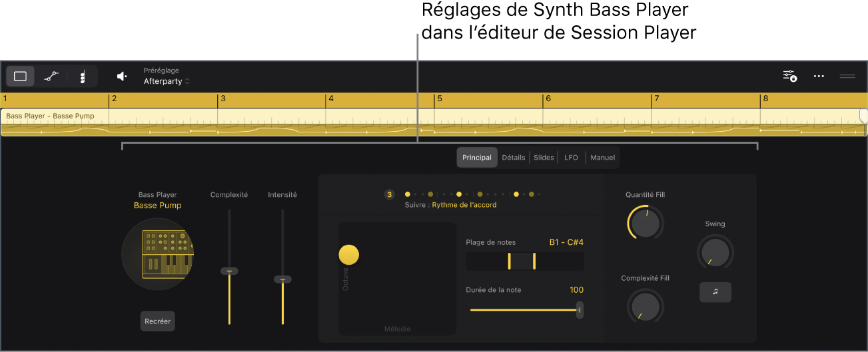The image size is (868, 352).
Task: Select the Bass Player - Basse Pump region
Action: [433, 122]
